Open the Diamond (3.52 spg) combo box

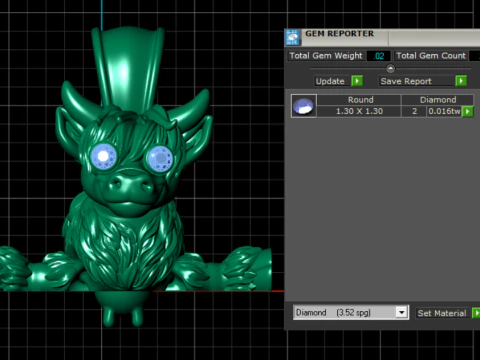(351, 313)
